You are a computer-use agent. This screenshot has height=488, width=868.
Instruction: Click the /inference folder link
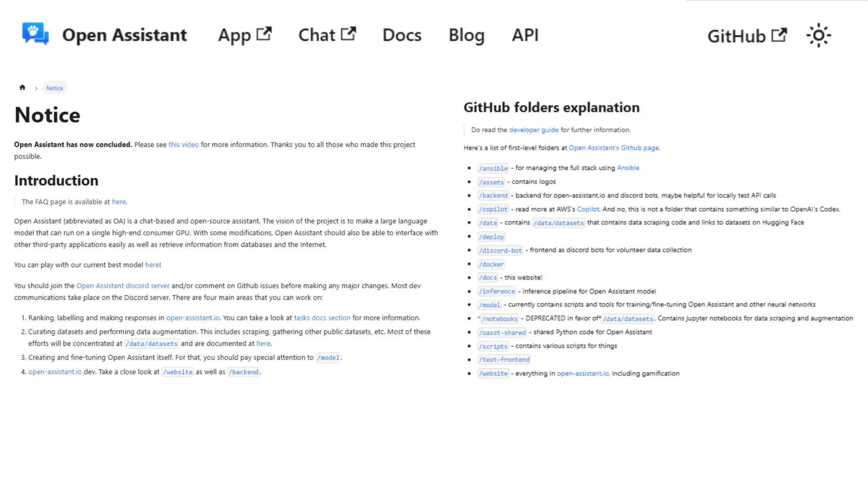[x=497, y=291]
